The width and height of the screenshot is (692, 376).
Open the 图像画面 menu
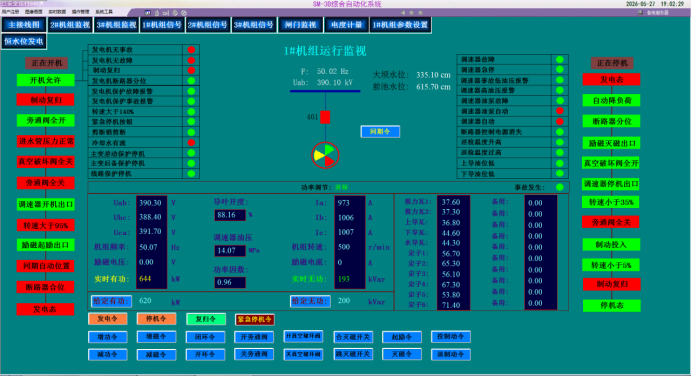[x=34, y=11]
